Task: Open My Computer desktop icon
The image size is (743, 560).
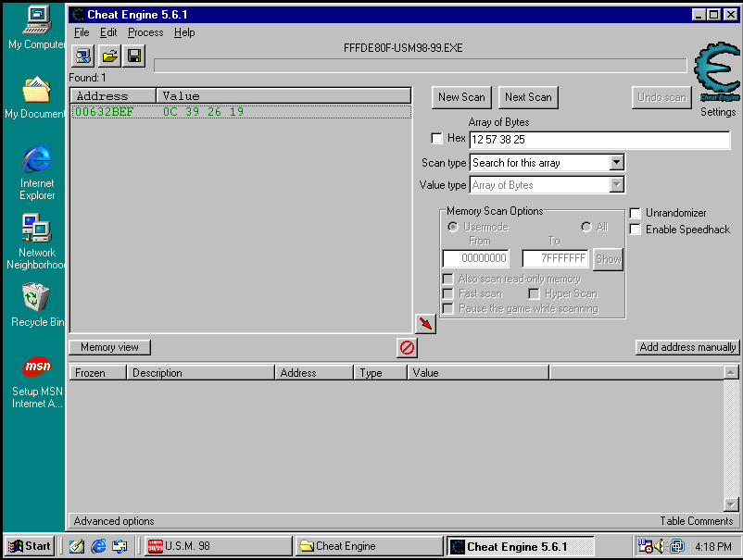Action: point(36,28)
